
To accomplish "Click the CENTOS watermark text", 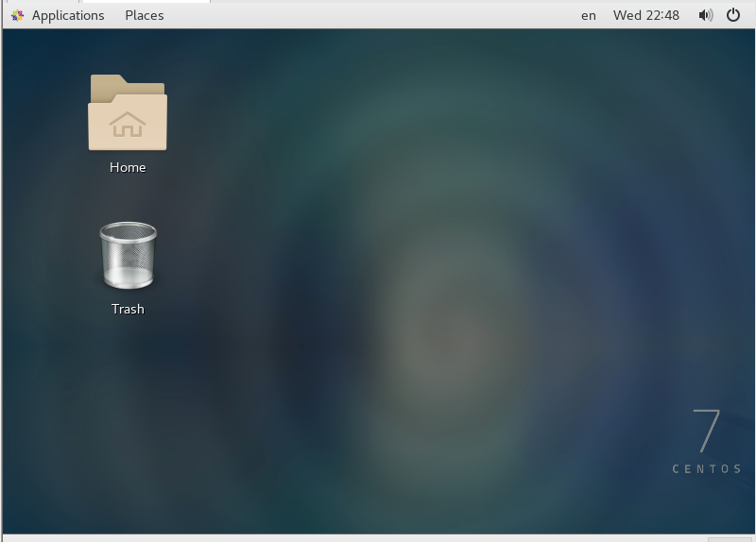I will click(x=707, y=469).
